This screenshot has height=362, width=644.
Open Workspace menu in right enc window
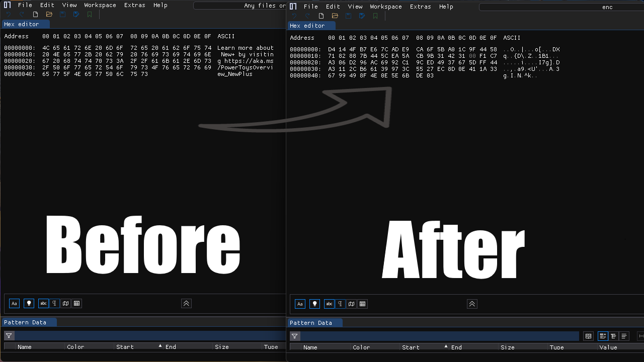(x=386, y=7)
